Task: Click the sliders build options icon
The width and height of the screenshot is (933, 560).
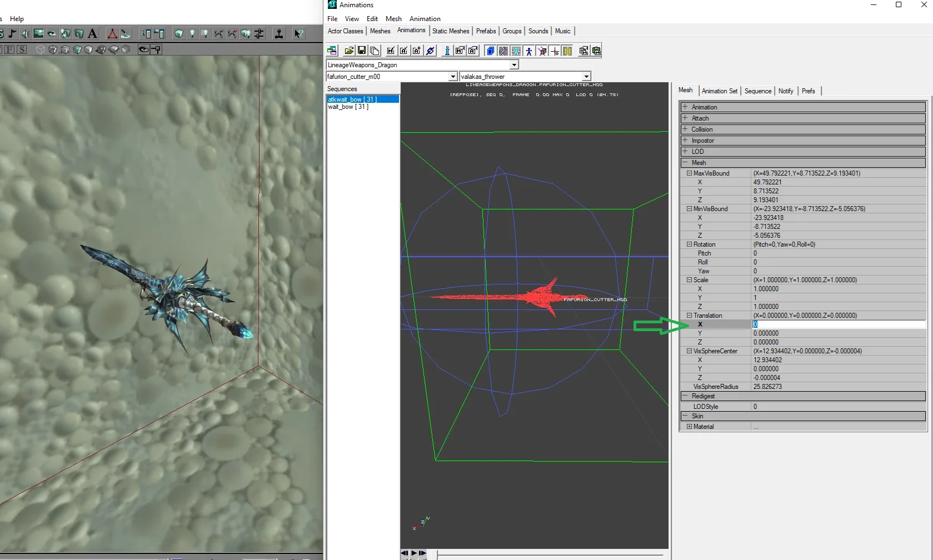Action: click(259, 34)
